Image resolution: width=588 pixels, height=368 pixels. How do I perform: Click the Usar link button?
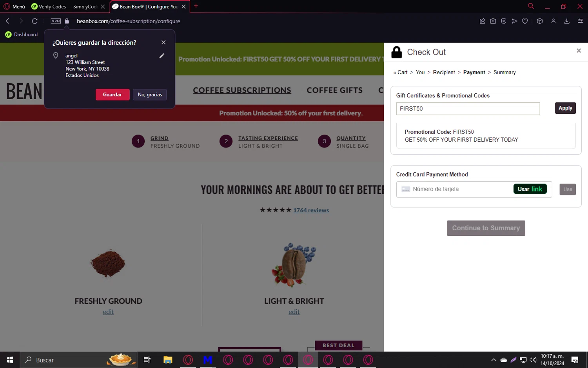pyautogui.click(x=530, y=189)
